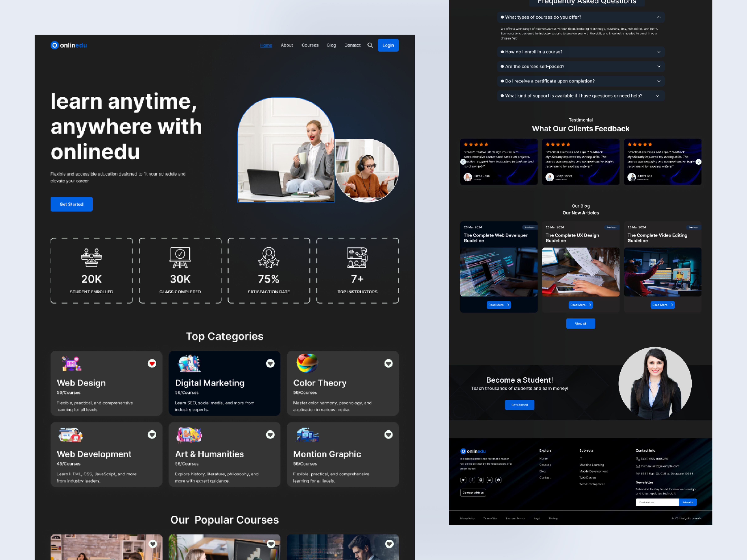Click the envelope icon beside the email address

(x=638, y=467)
